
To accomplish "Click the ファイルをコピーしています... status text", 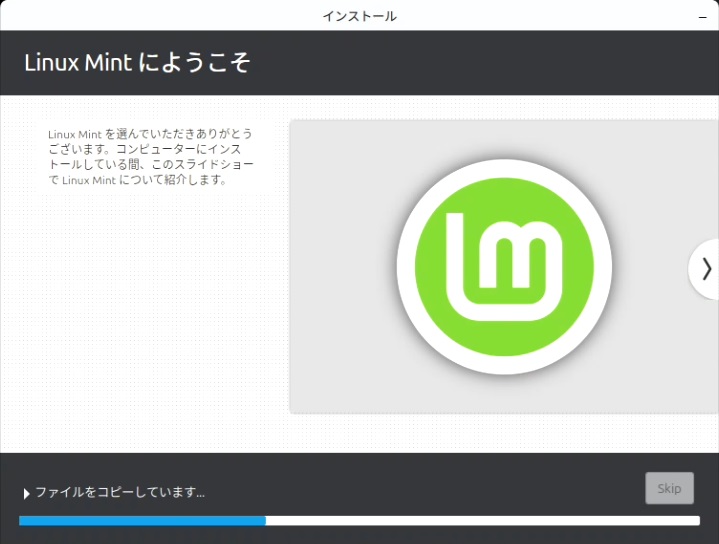I will pyautogui.click(x=120, y=492).
